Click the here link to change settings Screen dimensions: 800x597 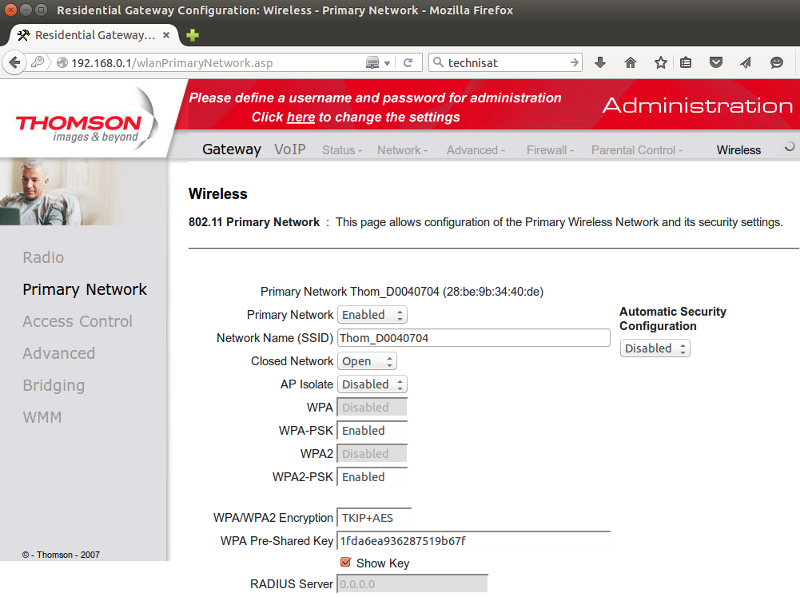[x=301, y=117]
